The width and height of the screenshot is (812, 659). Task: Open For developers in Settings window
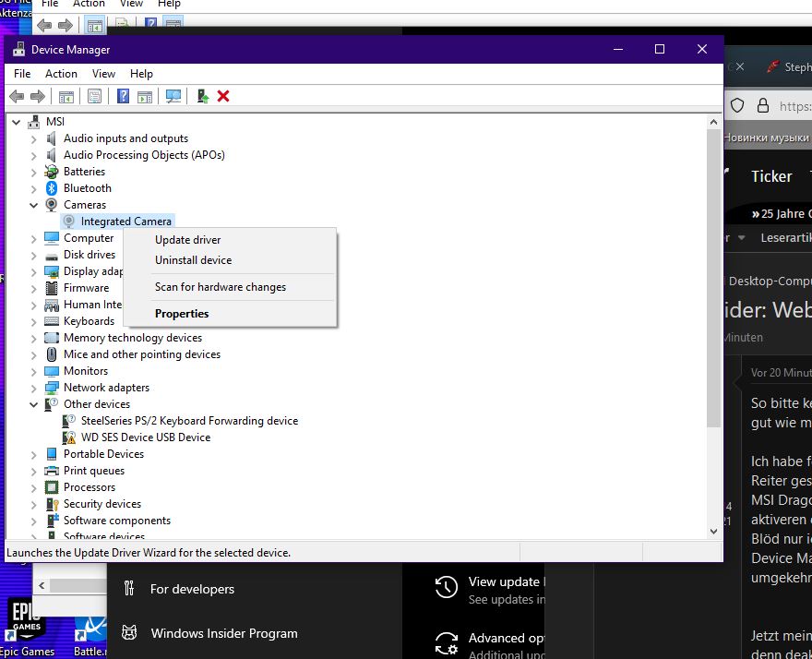pos(192,589)
